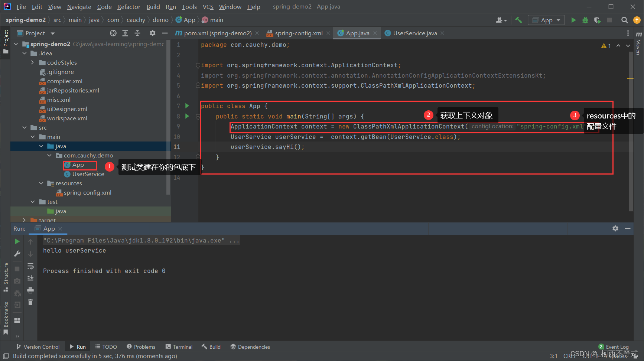This screenshot has height=361, width=644.
Task: Collapse the test folder
Action: coord(33,202)
